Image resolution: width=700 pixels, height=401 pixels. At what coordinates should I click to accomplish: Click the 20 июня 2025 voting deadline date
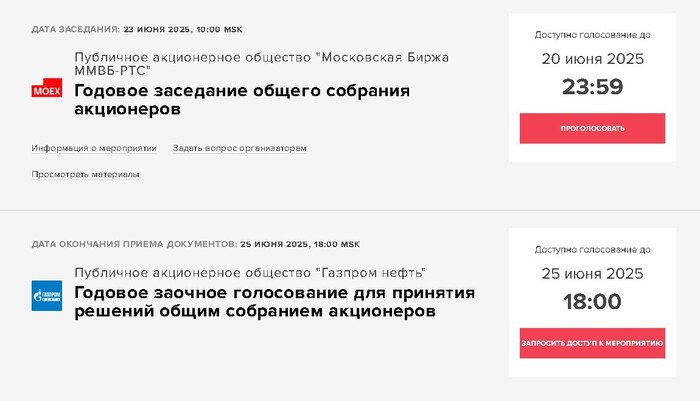point(592,58)
